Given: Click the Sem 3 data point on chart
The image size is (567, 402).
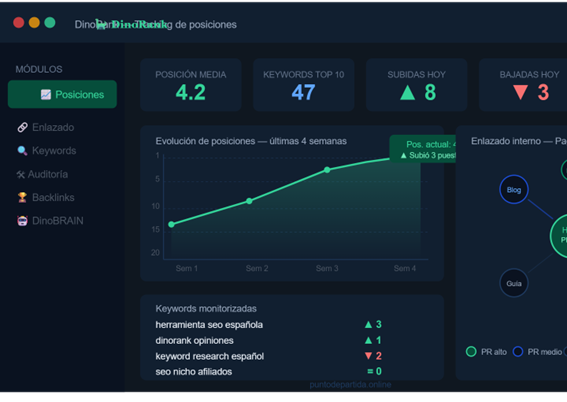Looking at the screenshot, I should pyautogui.click(x=327, y=170).
